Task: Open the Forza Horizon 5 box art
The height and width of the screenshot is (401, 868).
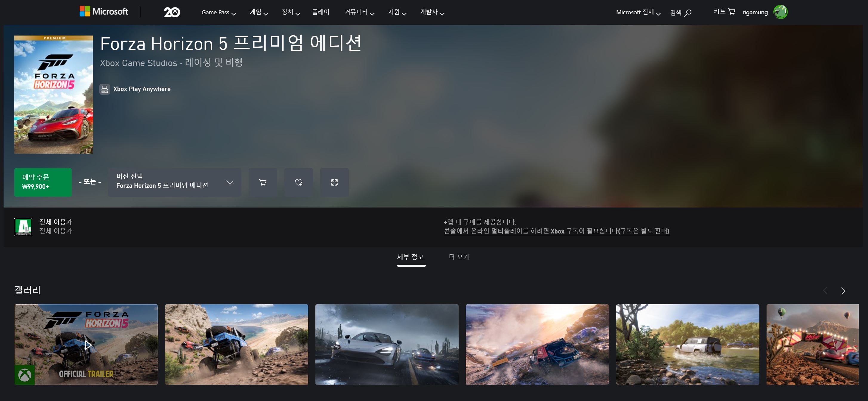Action: (54, 94)
